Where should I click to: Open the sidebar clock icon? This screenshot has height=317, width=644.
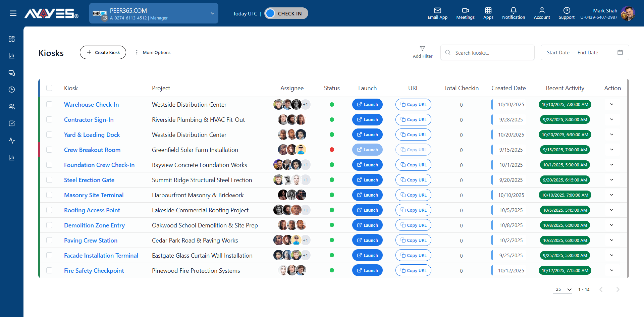click(12, 90)
